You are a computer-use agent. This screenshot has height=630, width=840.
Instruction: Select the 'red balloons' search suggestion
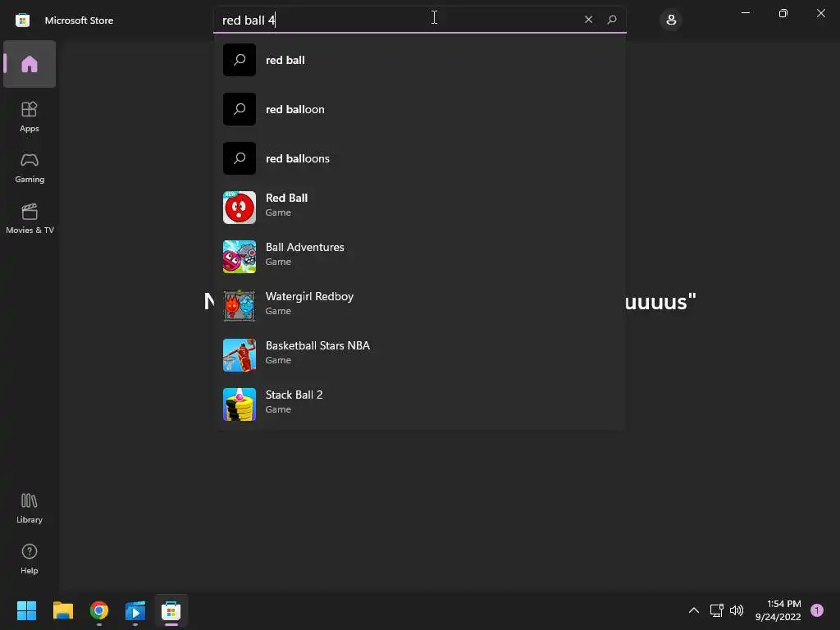[419, 158]
